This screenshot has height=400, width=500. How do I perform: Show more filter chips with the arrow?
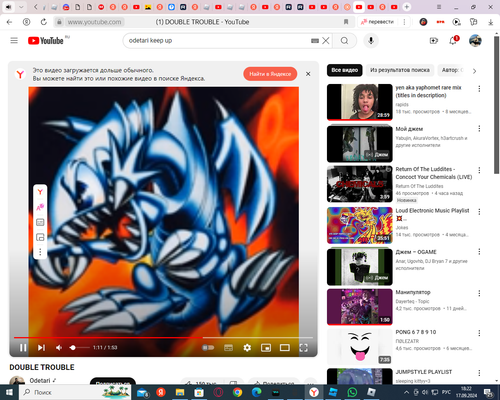coord(474,71)
